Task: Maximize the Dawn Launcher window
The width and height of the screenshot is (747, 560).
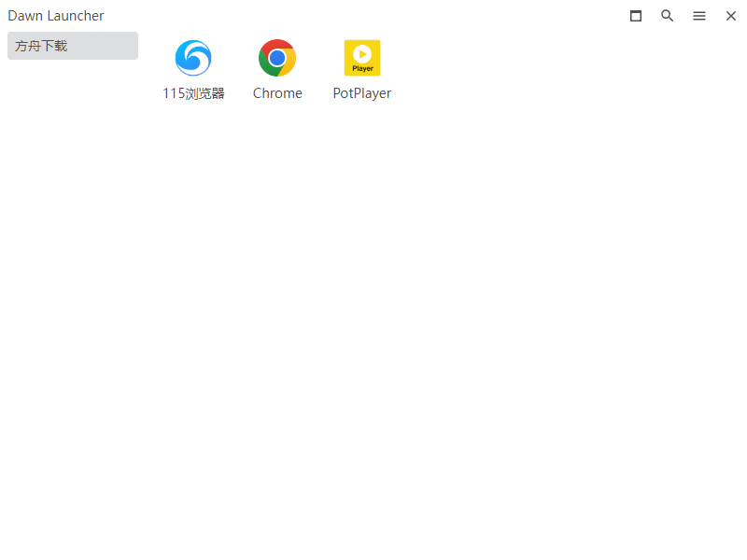Action: (x=636, y=16)
